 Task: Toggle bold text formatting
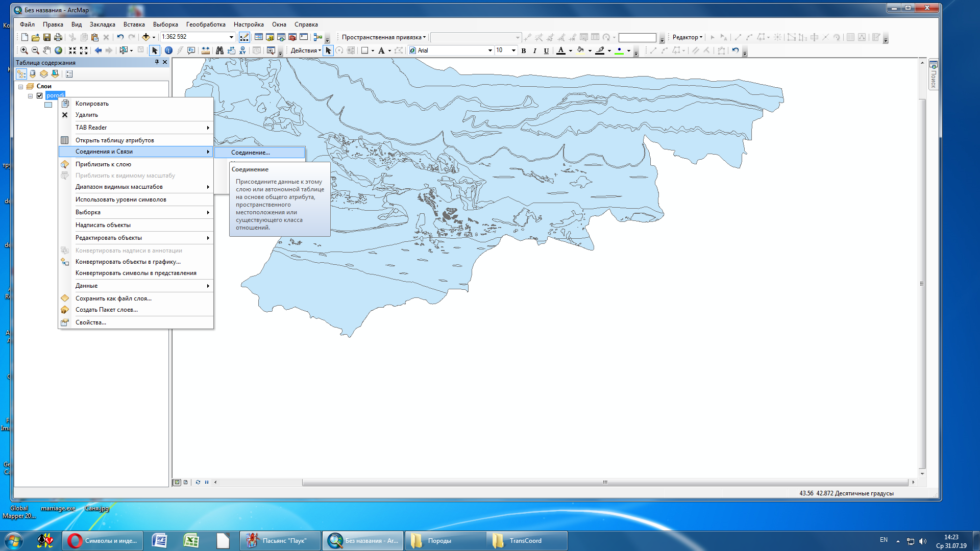(524, 51)
